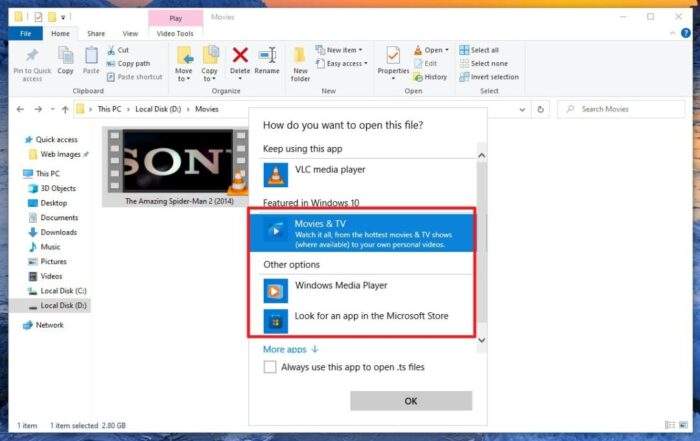
Task: Expand New item dropdown
Action: coord(339,50)
